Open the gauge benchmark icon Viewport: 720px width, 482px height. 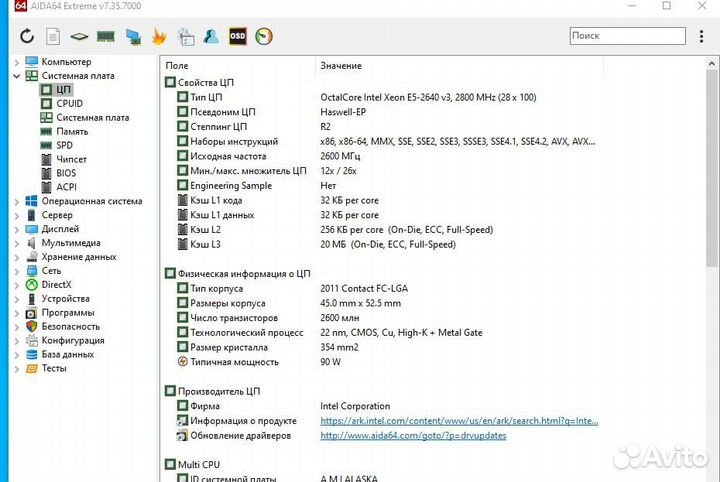[x=264, y=36]
